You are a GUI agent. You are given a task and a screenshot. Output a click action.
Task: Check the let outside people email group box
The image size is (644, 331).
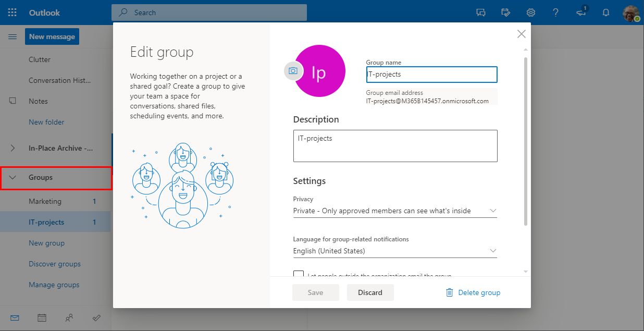[x=299, y=275]
